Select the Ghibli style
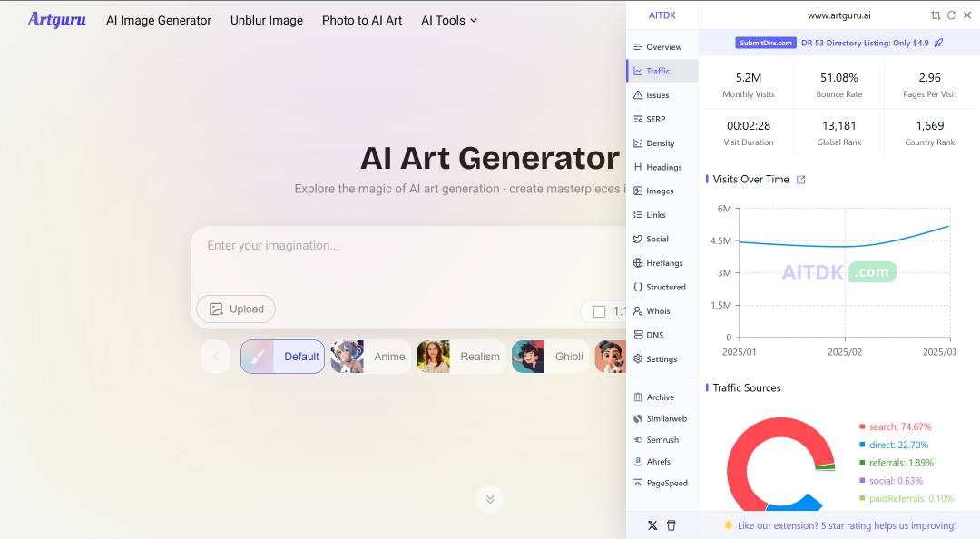Image resolution: width=980 pixels, height=539 pixels. click(x=550, y=357)
